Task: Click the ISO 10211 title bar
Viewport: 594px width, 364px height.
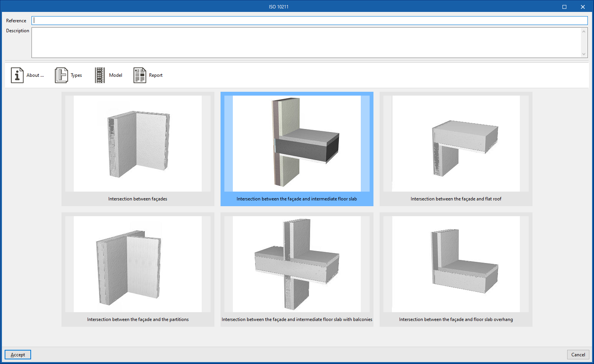Action: tap(278, 6)
